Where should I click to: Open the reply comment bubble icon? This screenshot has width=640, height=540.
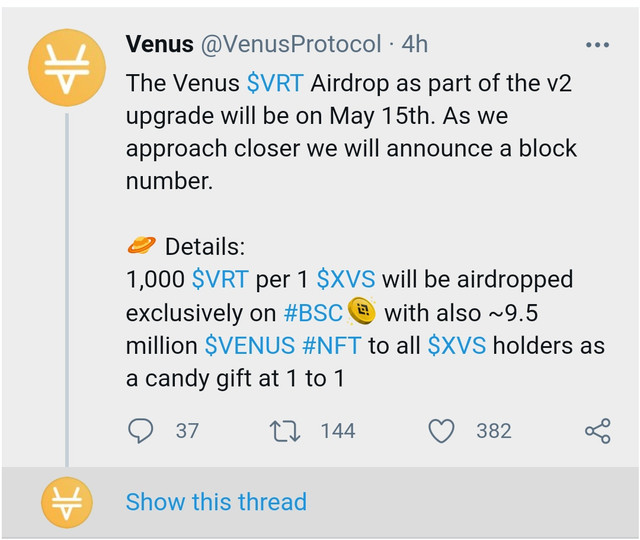coord(140,431)
